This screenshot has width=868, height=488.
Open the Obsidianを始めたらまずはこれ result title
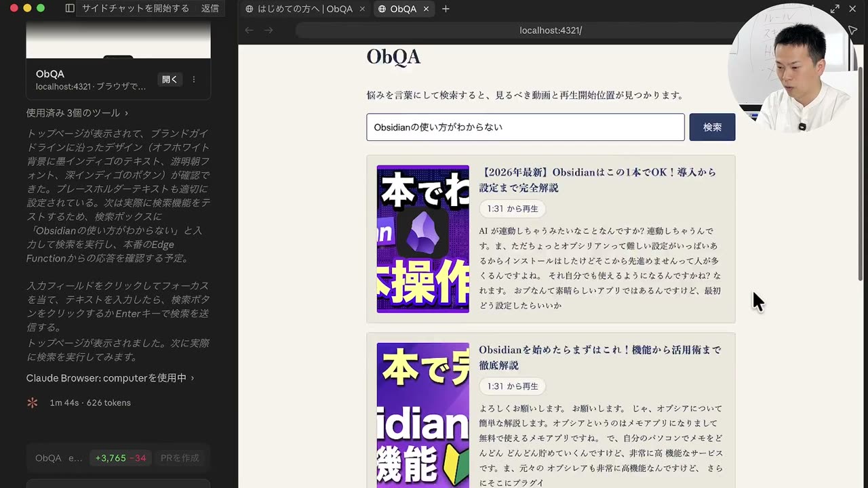coord(600,357)
